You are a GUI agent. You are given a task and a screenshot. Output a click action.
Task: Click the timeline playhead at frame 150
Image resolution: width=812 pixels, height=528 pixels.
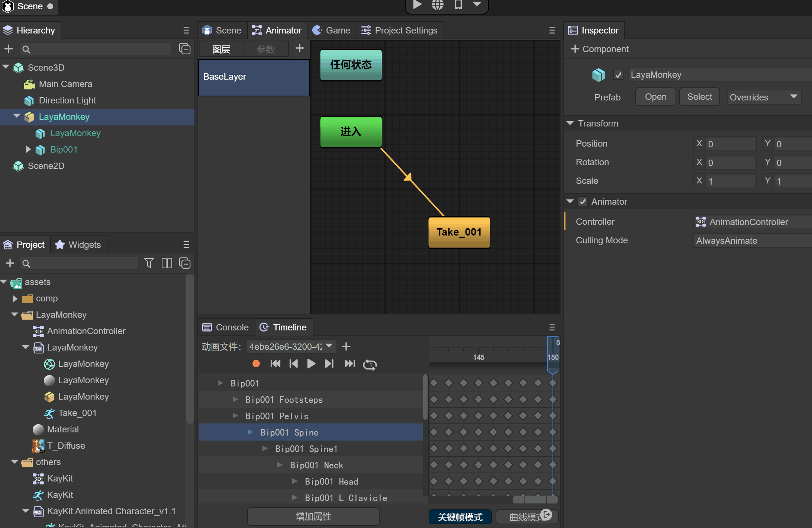pos(552,356)
